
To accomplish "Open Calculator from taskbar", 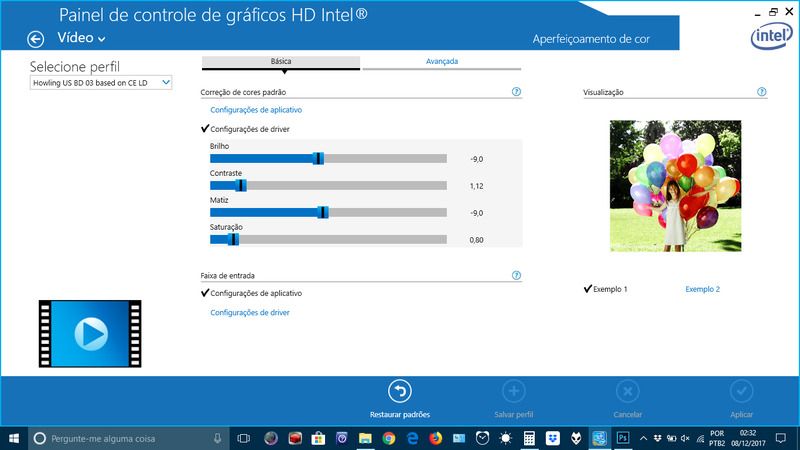I will point(529,438).
